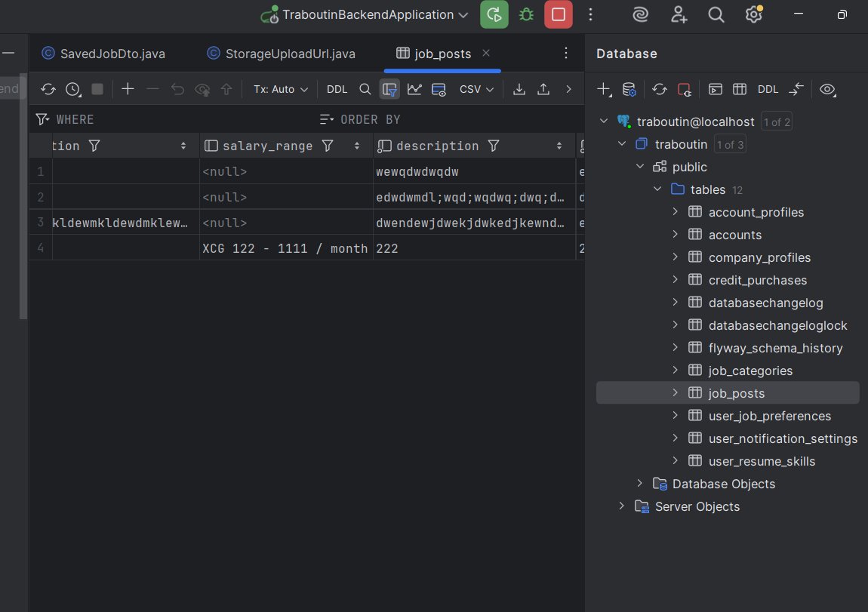Jump to DDL in the Database panel
Viewport: 868px width, 612px height.
point(768,89)
